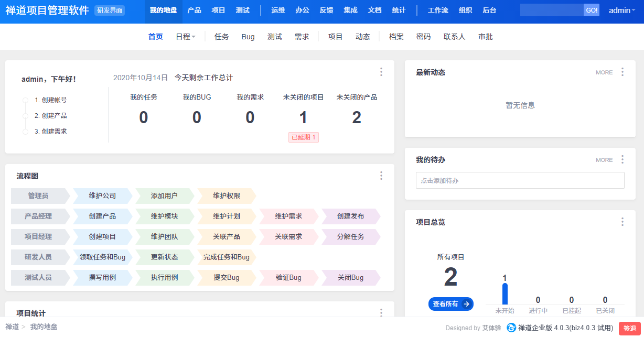Select the Bug sub-tab
This screenshot has width=644, height=337.
(x=248, y=37)
